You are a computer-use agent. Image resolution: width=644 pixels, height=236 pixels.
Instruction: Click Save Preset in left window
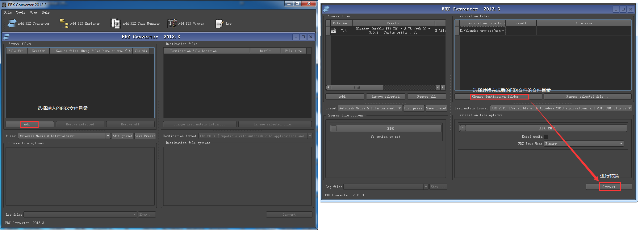tap(145, 136)
